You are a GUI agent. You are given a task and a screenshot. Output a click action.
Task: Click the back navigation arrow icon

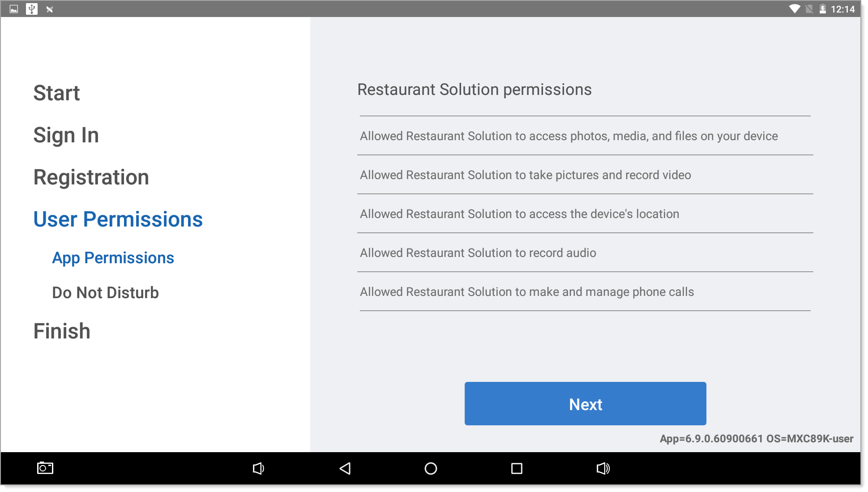[x=346, y=468]
